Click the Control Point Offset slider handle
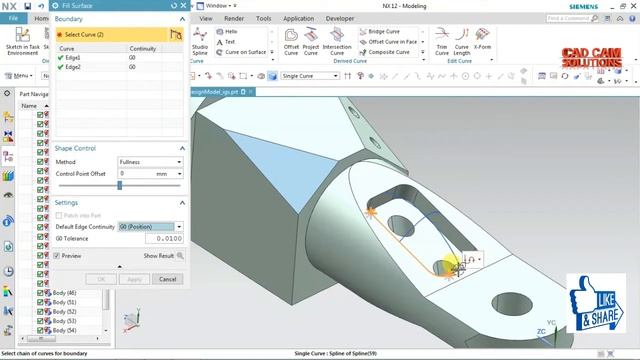The height and width of the screenshot is (360, 640). [120, 185]
